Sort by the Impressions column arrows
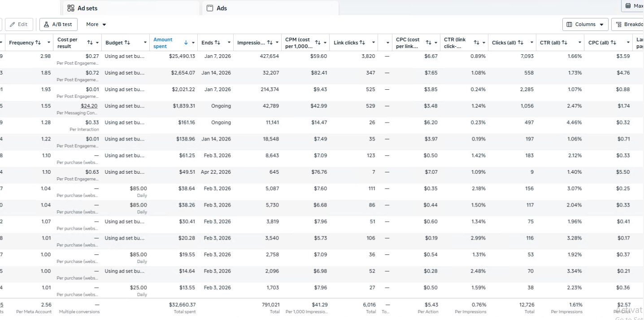 point(270,43)
